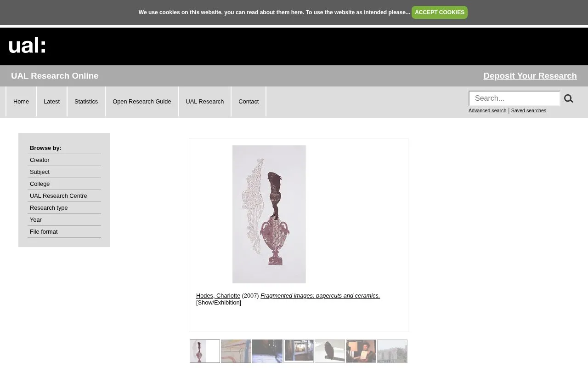Image resolution: width=588 pixels, height=368 pixels.
Task: Browse by Research type
Action: pos(64,208)
